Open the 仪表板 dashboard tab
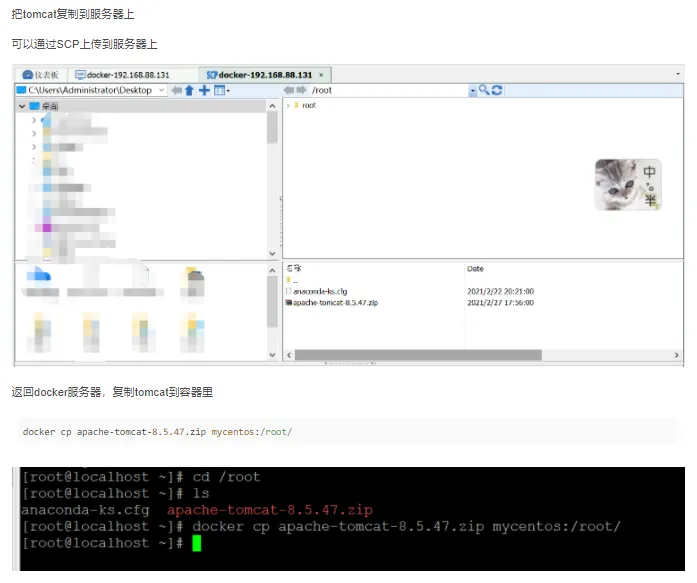 [x=40, y=75]
